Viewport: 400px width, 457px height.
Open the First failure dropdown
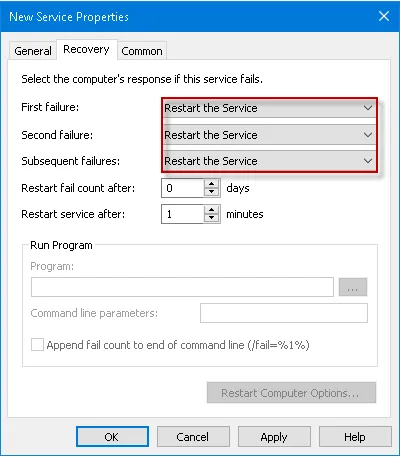(x=269, y=108)
